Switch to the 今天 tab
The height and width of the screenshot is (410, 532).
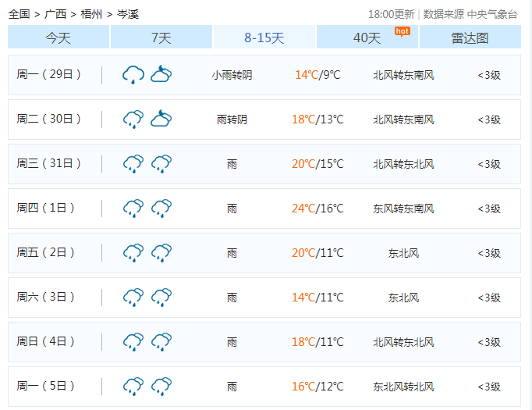(x=59, y=37)
